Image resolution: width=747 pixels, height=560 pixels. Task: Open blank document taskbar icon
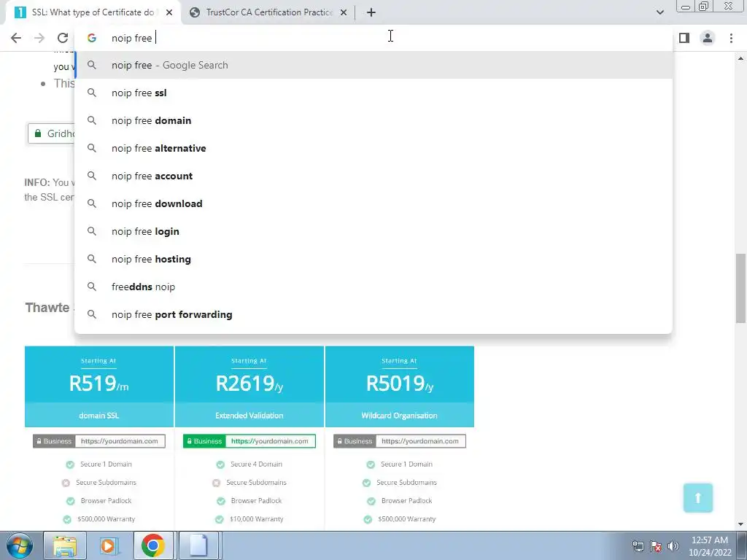(198, 545)
